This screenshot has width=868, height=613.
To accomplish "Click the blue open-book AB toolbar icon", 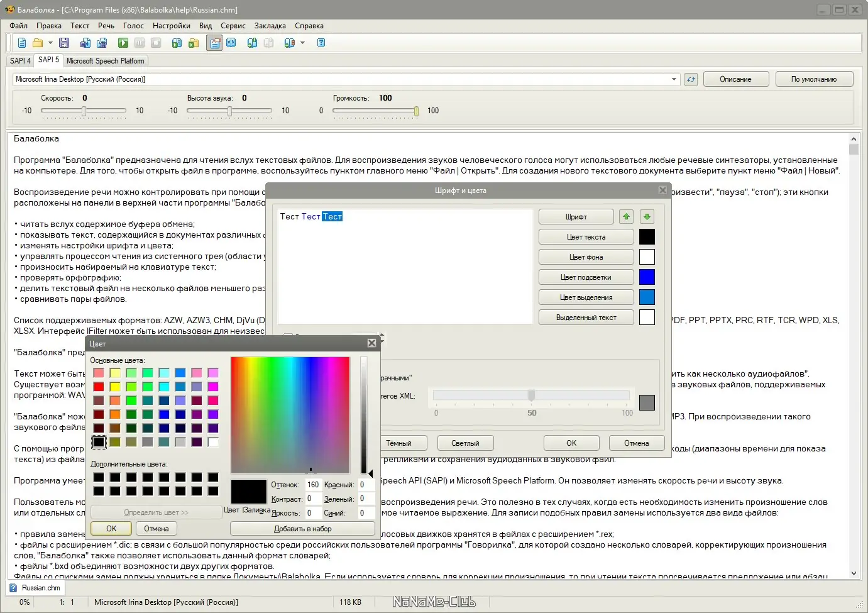I will pyautogui.click(x=231, y=43).
